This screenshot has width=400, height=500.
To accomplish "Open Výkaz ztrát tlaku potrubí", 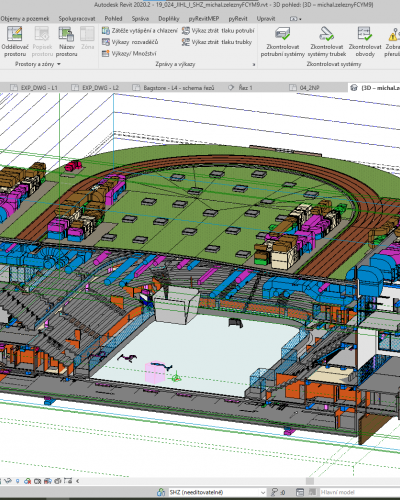I will coord(218,31).
